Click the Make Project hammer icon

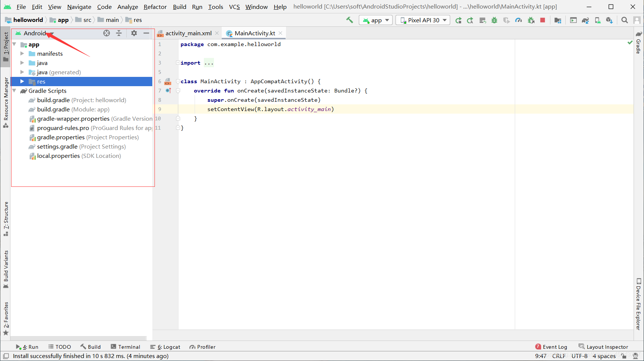(349, 20)
